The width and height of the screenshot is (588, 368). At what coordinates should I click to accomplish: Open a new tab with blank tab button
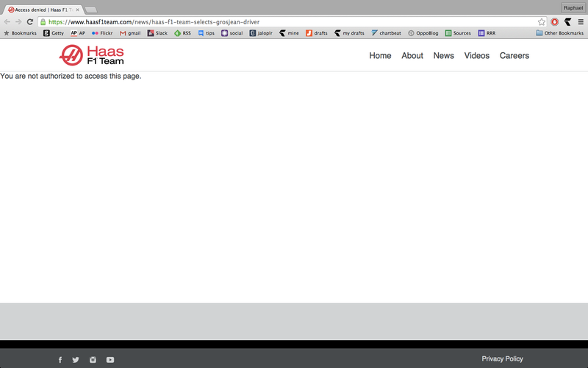point(90,10)
